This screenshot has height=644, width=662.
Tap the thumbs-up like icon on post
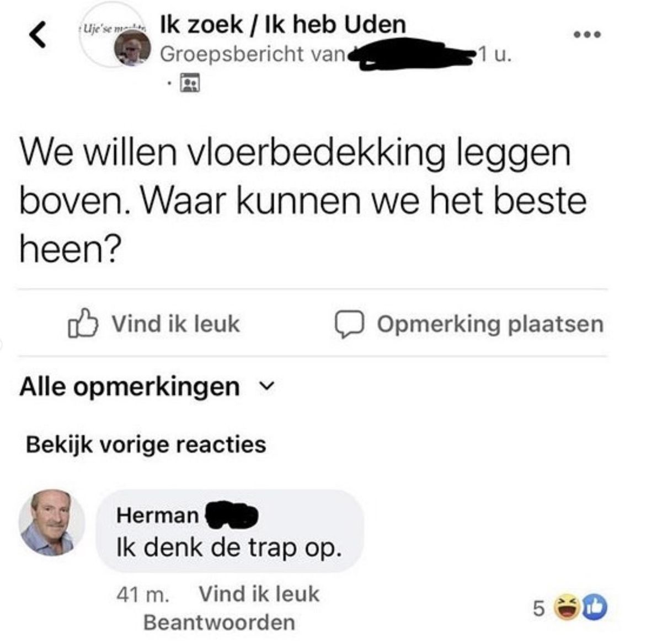tap(83, 324)
